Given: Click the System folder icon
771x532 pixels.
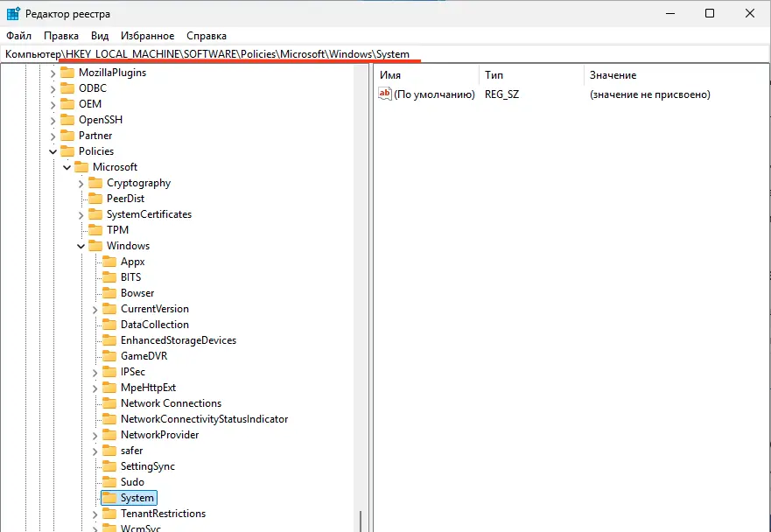Looking at the screenshot, I should (109, 498).
